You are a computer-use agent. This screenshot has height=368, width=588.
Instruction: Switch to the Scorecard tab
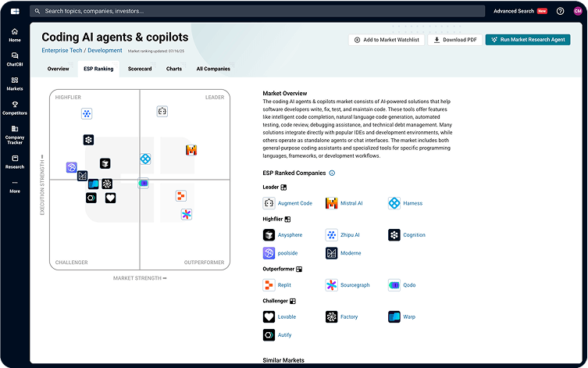point(140,69)
